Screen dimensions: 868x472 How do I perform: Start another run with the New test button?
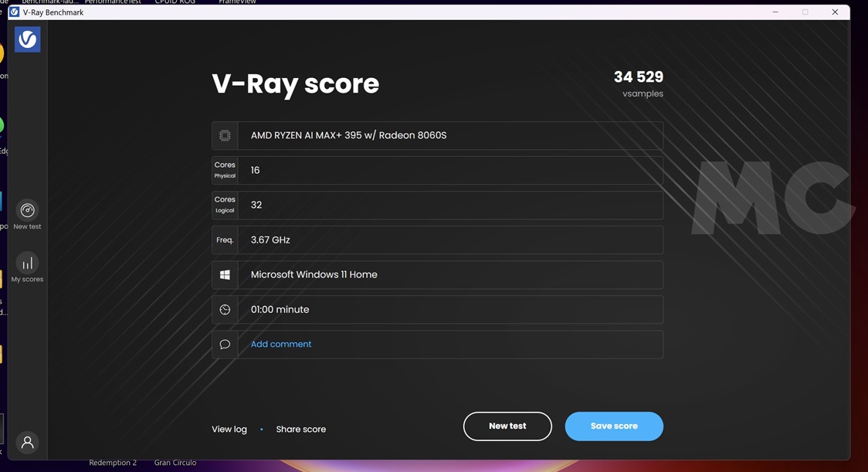click(x=507, y=426)
